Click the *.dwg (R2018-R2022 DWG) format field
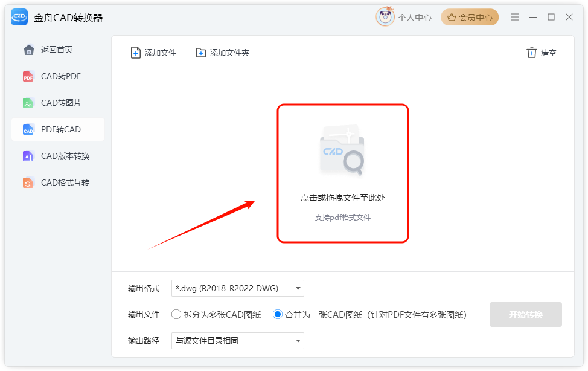The height and width of the screenshot is (371, 588). click(x=238, y=288)
